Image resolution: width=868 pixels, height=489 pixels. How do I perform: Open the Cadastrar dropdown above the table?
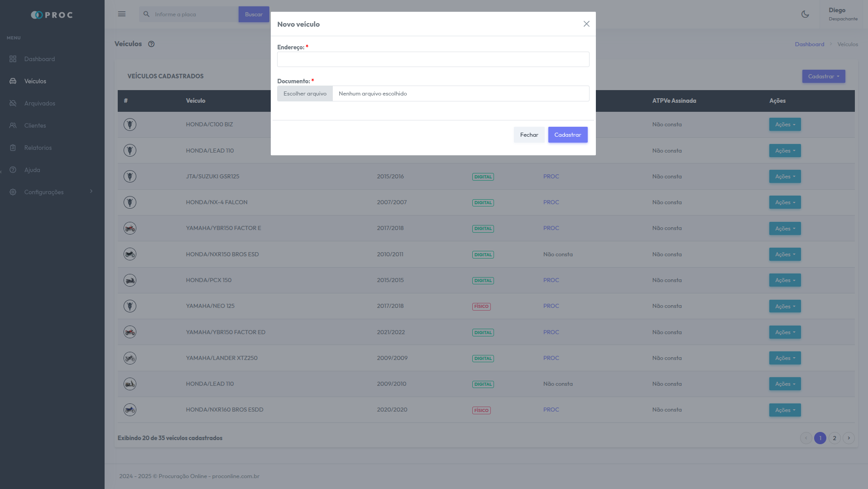823,76
